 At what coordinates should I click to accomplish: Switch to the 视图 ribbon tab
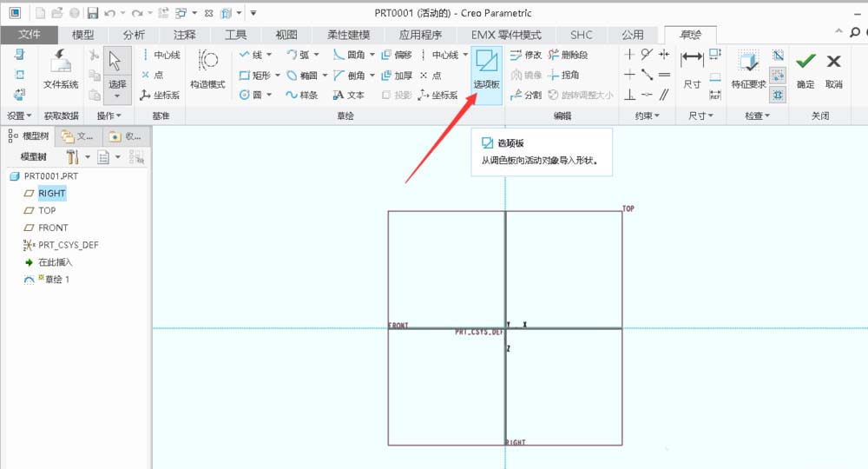[x=286, y=35]
